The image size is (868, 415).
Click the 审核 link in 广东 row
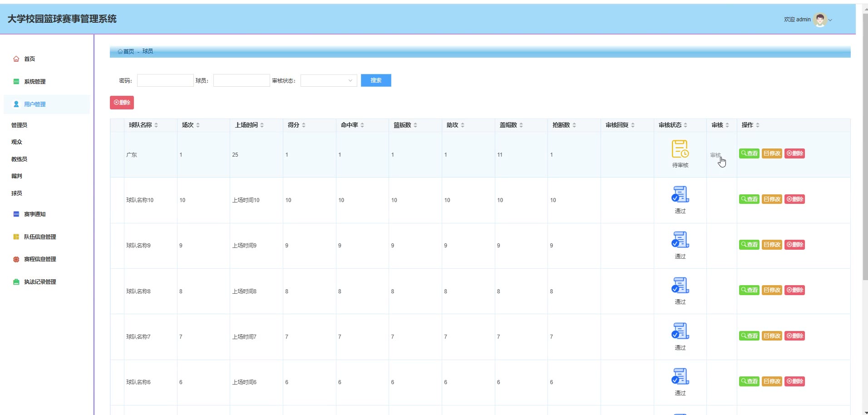pyautogui.click(x=715, y=155)
